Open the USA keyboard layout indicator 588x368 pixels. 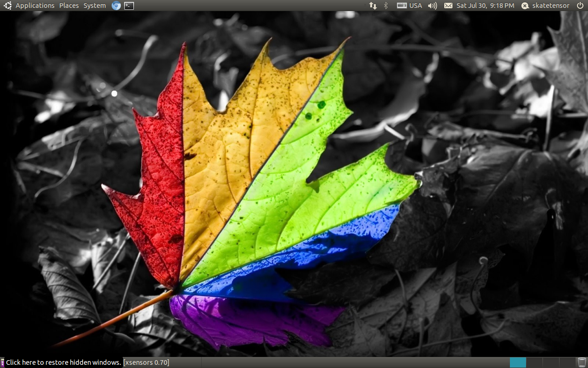coord(409,6)
